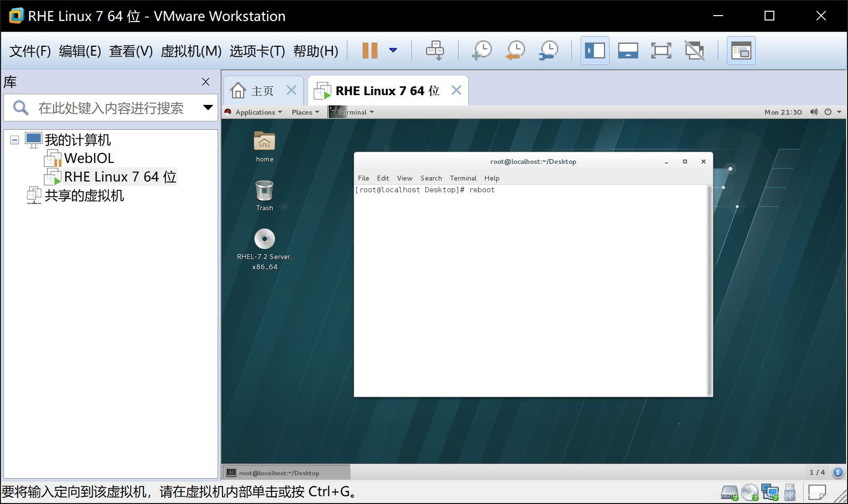The width and height of the screenshot is (848, 504).
Task: Open the 虚拟机(M) menu
Action: coord(191,51)
